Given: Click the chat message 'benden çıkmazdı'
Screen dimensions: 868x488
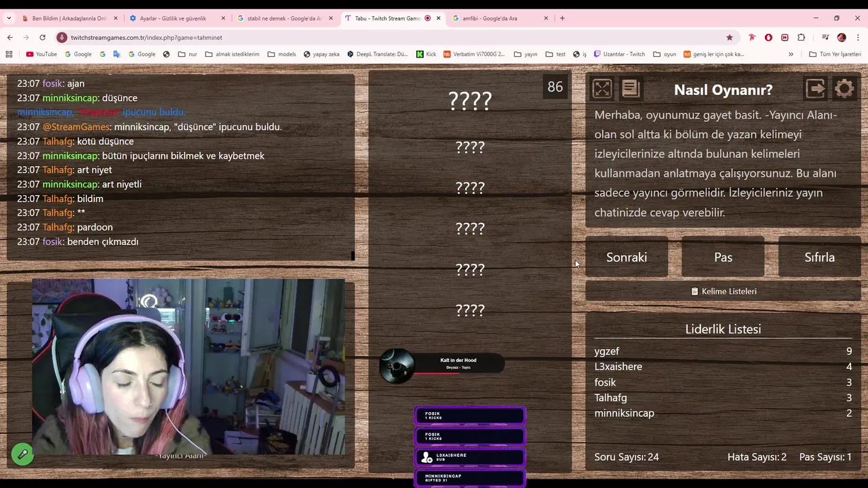Looking at the screenshot, I should coord(102,241).
